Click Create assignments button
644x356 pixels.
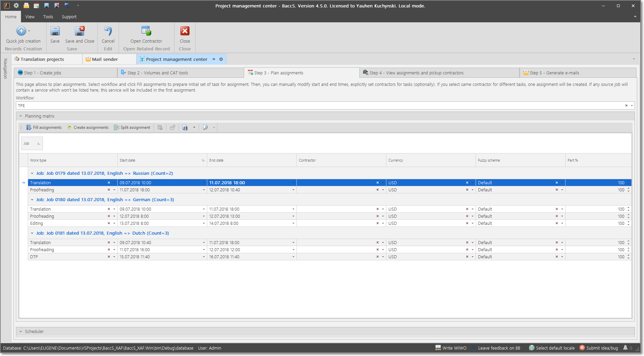click(x=88, y=127)
